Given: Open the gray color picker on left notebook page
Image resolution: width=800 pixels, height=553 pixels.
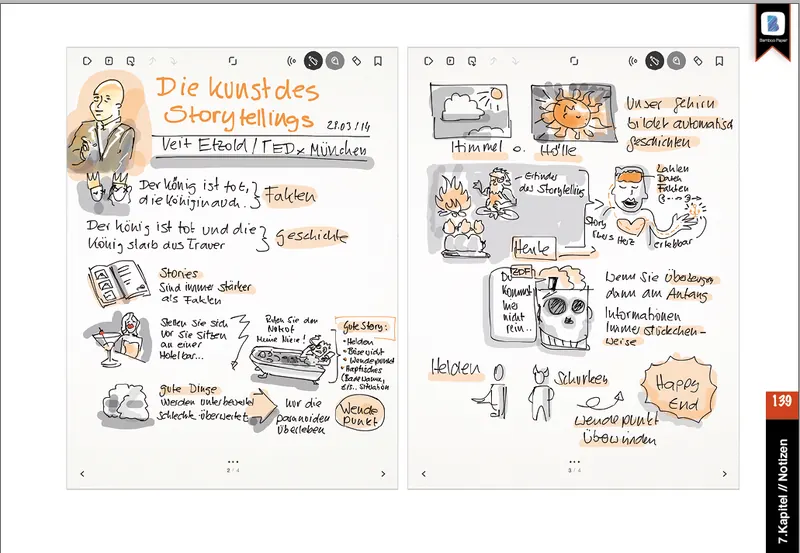Looking at the screenshot, I should [x=335, y=61].
